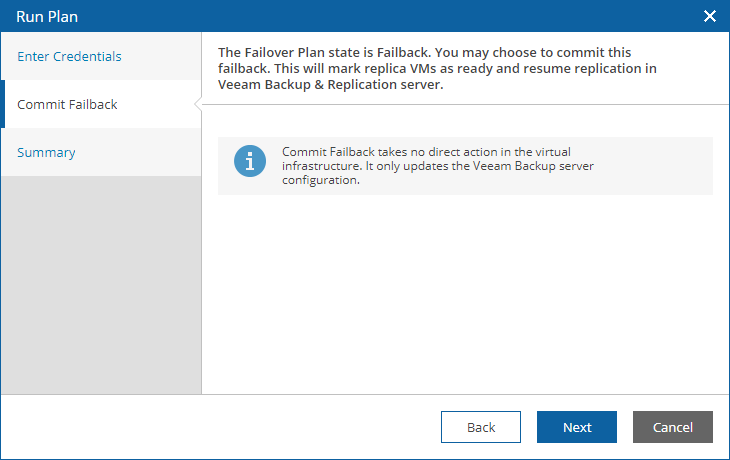
Task: Click the Back button
Action: tap(481, 427)
